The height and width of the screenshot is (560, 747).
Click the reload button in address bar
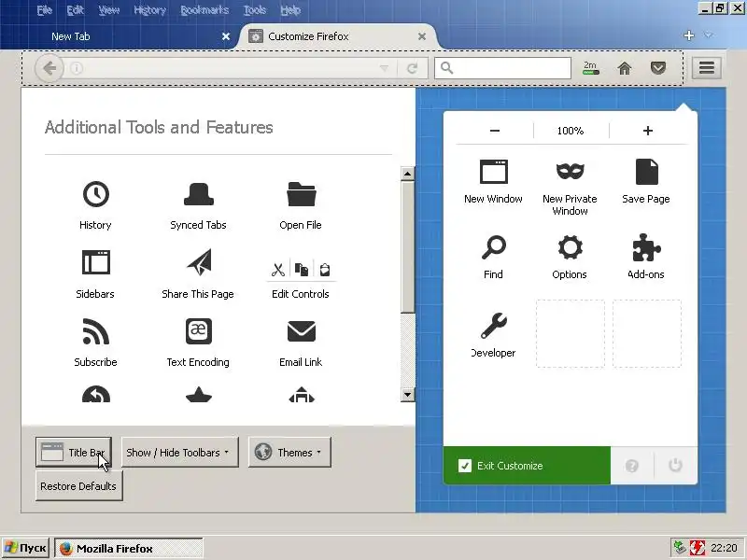[x=412, y=68]
